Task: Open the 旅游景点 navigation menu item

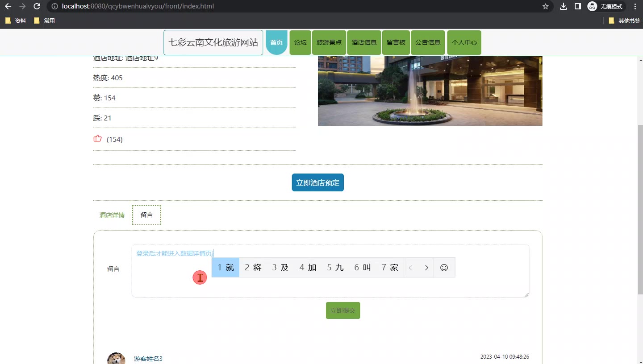Action: pyautogui.click(x=329, y=43)
